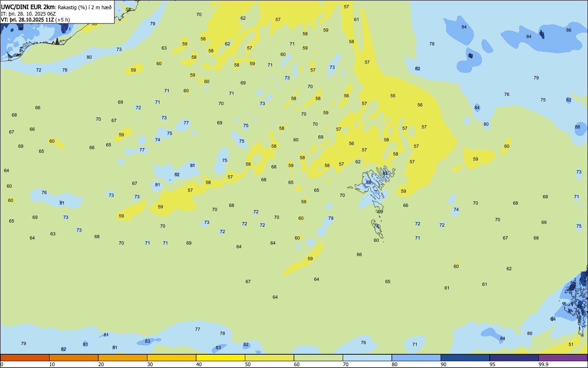This screenshot has width=588, height=368.
Task: Click the humidity value '92' in the dark blue spot
Action: point(470,56)
